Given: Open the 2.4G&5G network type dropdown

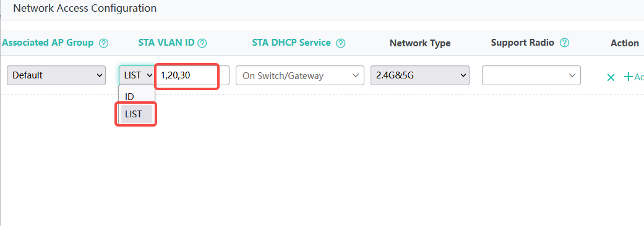Looking at the screenshot, I should click(420, 75).
